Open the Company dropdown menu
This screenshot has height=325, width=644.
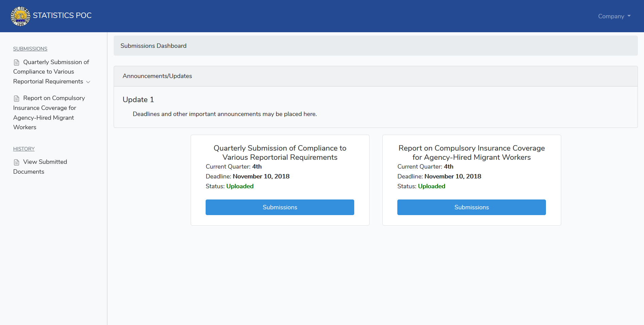coord(614,16)
